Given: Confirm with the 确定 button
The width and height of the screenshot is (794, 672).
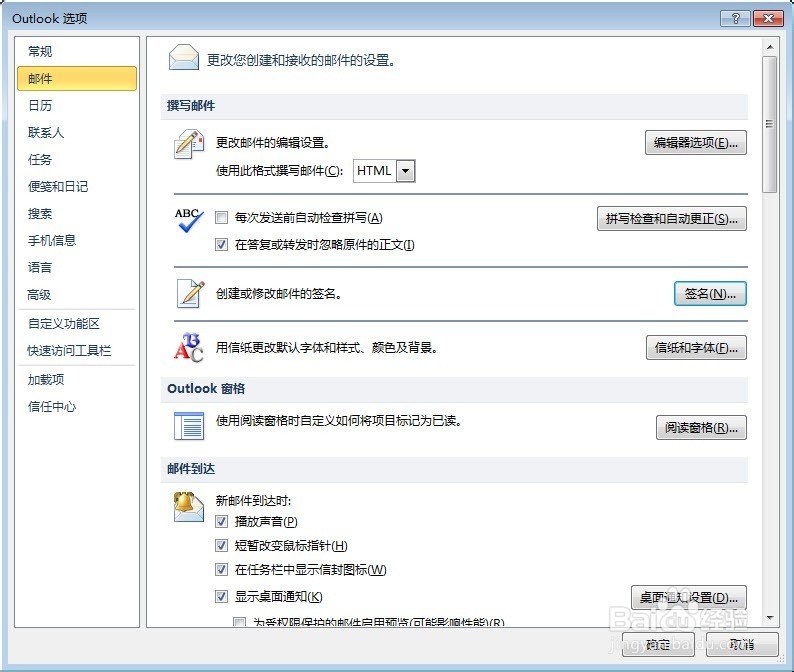Looking at the screenshot, I should click(658, 645).
